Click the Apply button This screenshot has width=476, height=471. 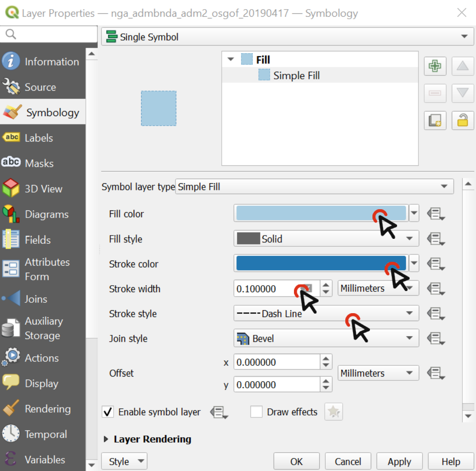(399, 461)
